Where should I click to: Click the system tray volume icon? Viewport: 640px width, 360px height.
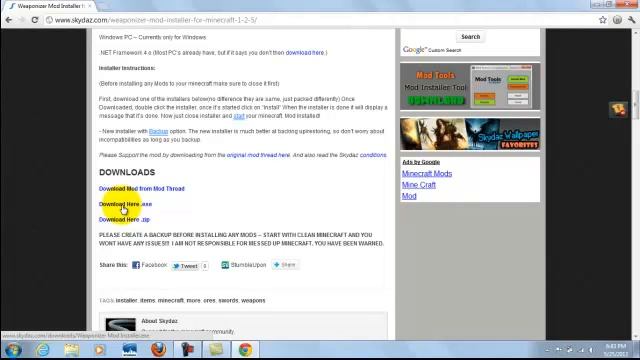pyautogui.click(x=591, y=350)
